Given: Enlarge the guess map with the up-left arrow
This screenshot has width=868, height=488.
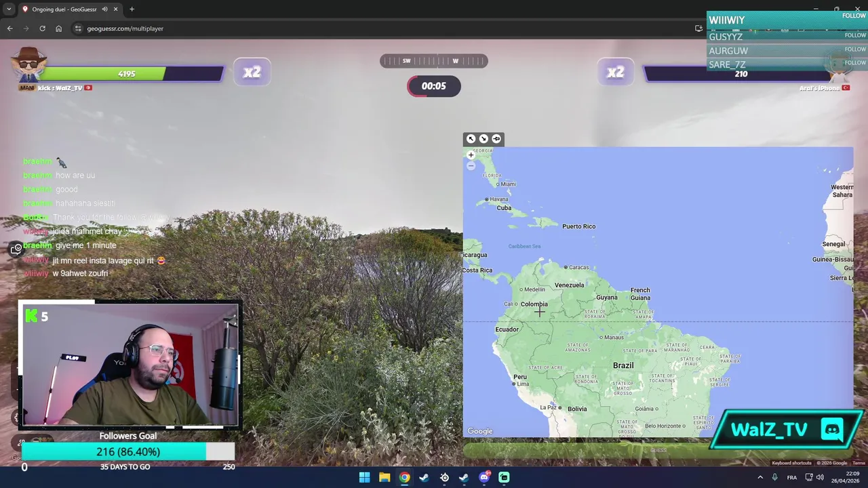Looking at the screenshot, I should (x=471, y=139).
